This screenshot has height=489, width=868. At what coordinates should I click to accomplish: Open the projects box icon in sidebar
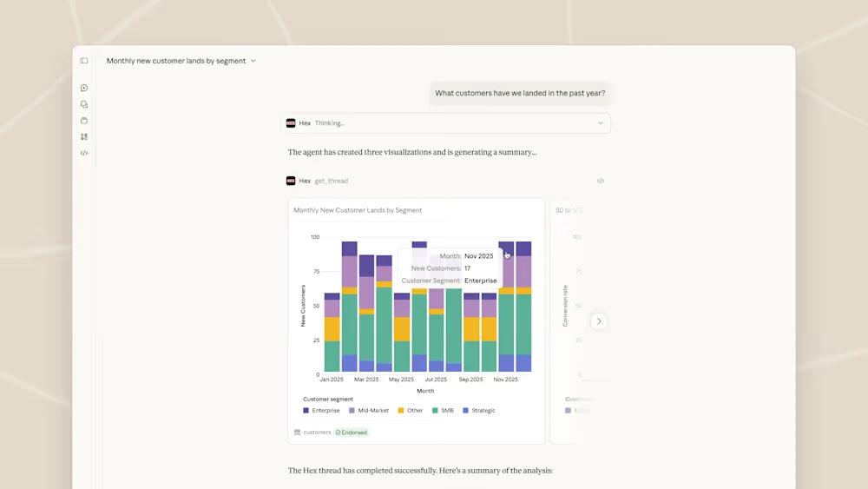pos(84,121)
